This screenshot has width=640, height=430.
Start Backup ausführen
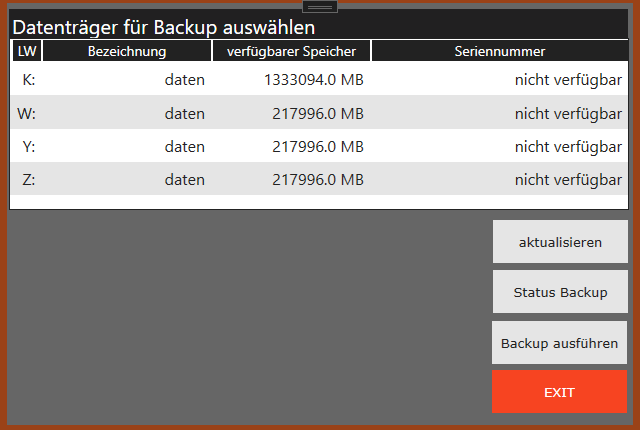tap(559, 343)
